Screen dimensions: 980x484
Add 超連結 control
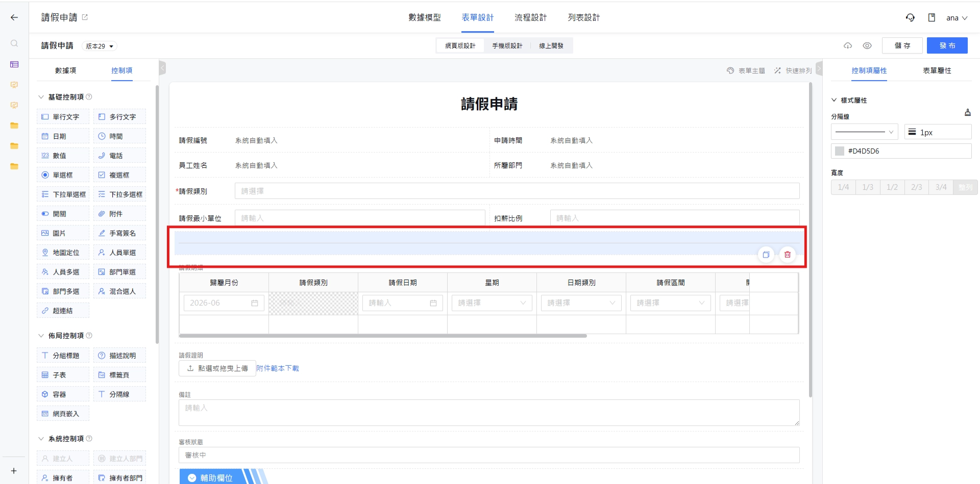[63, 311]
